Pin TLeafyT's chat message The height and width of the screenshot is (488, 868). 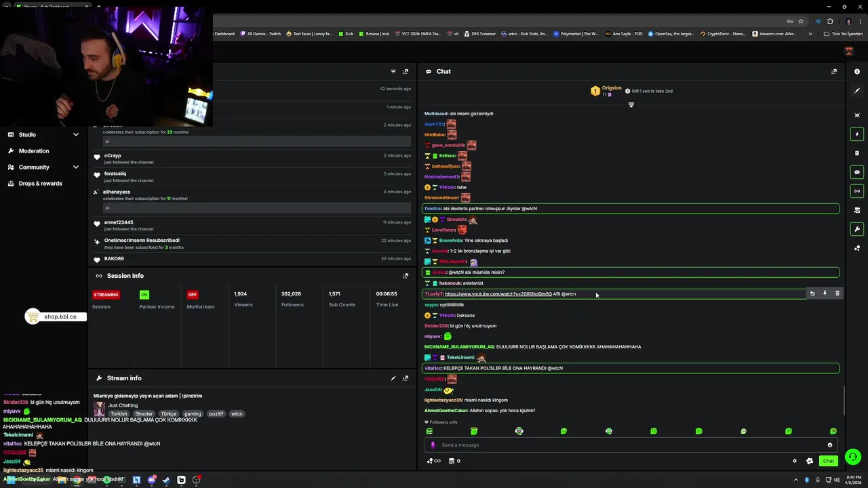pyautogui.click(x=825, y=293)
